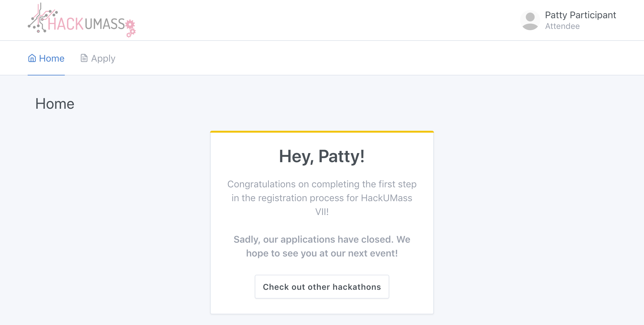Click the Congratulations on completing text line
This screenshot has width=644, height=325.
point(322,184)
